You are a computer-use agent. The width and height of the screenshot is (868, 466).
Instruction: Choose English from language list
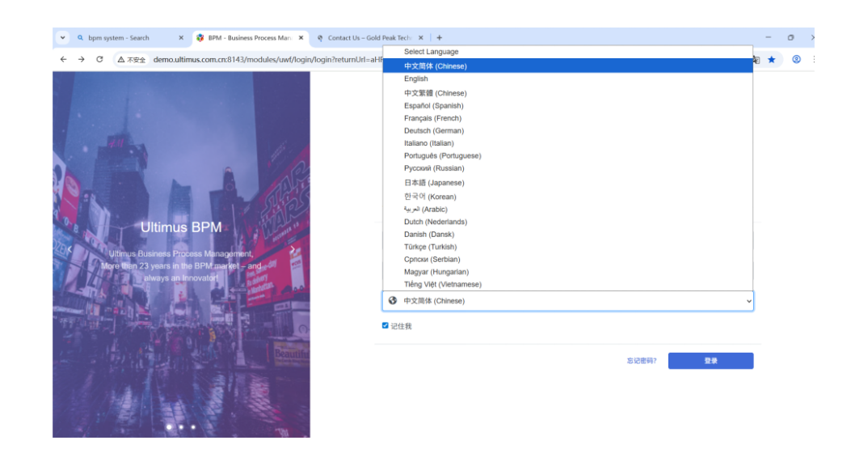(x=416, y=79)
